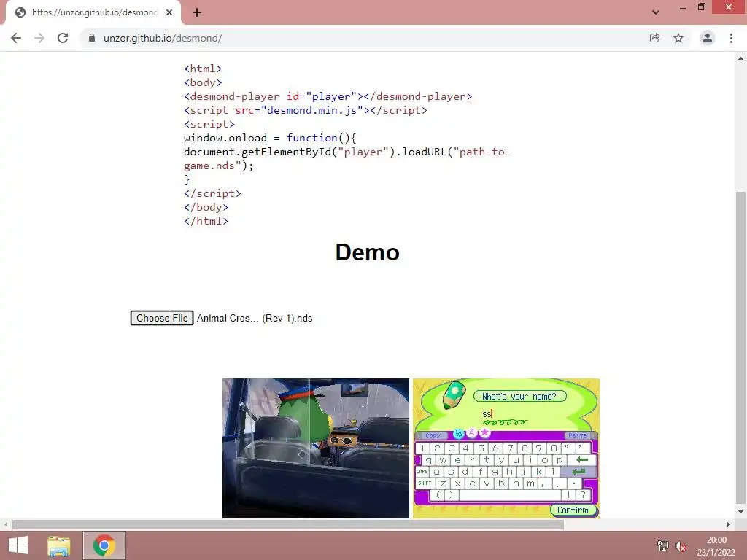747x560 pixels.
Task: Tap the number 0 key
Action: tap(554, 448)
